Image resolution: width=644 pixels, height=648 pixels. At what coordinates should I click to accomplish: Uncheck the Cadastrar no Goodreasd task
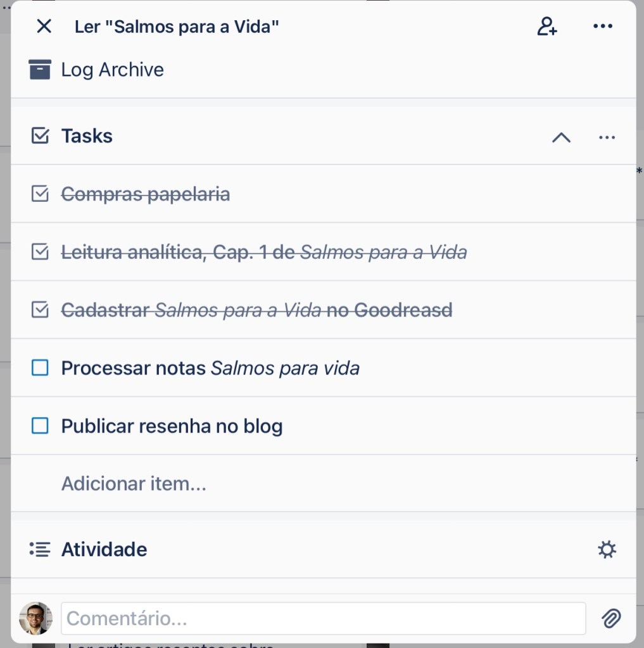(40, 310)
